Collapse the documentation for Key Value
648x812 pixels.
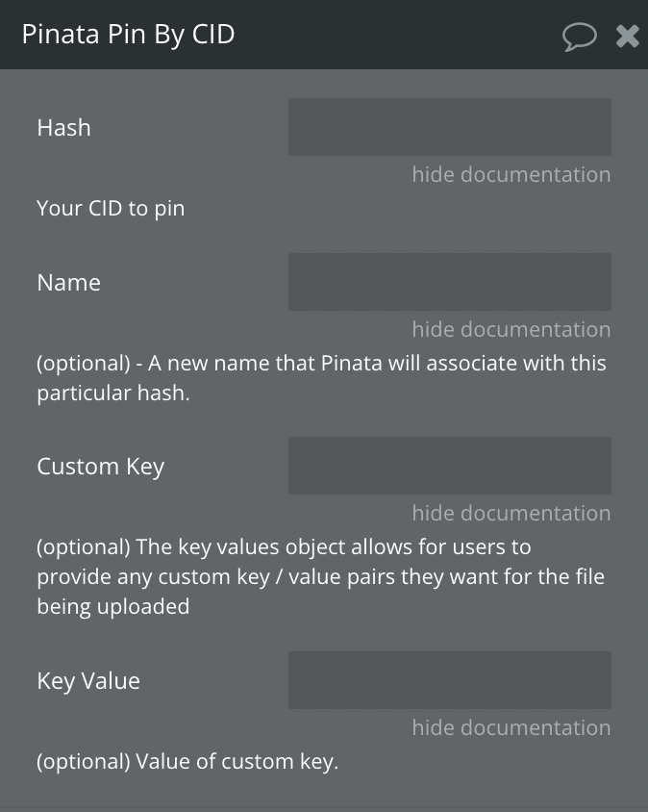click(x=511, y=727)
